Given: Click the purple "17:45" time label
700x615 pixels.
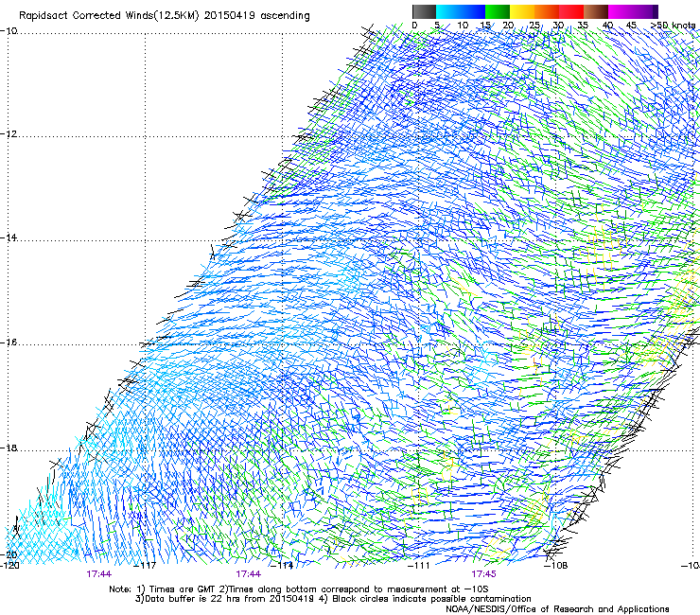Looking at the screenshot, I should pyautogui.click(x=484, y=574).
